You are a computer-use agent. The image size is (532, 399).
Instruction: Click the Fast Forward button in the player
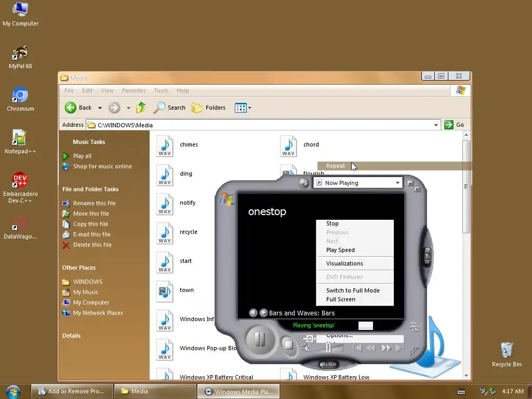click(386, 349)
